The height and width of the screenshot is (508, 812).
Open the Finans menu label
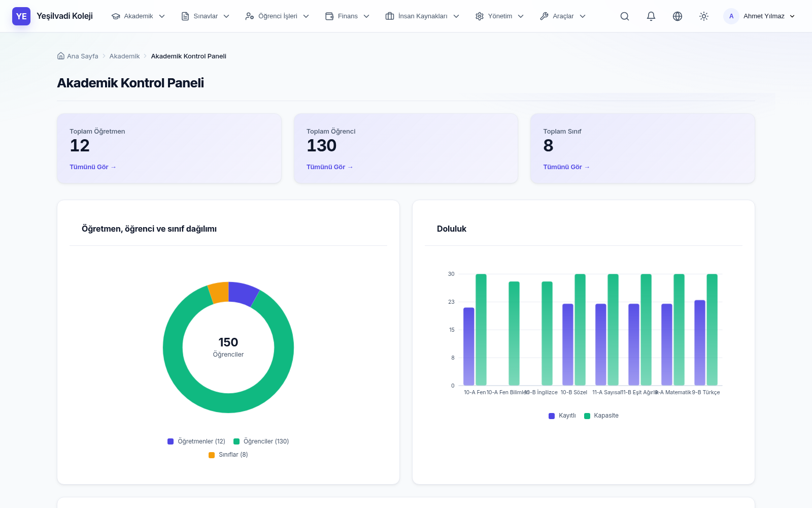[348, 16]
